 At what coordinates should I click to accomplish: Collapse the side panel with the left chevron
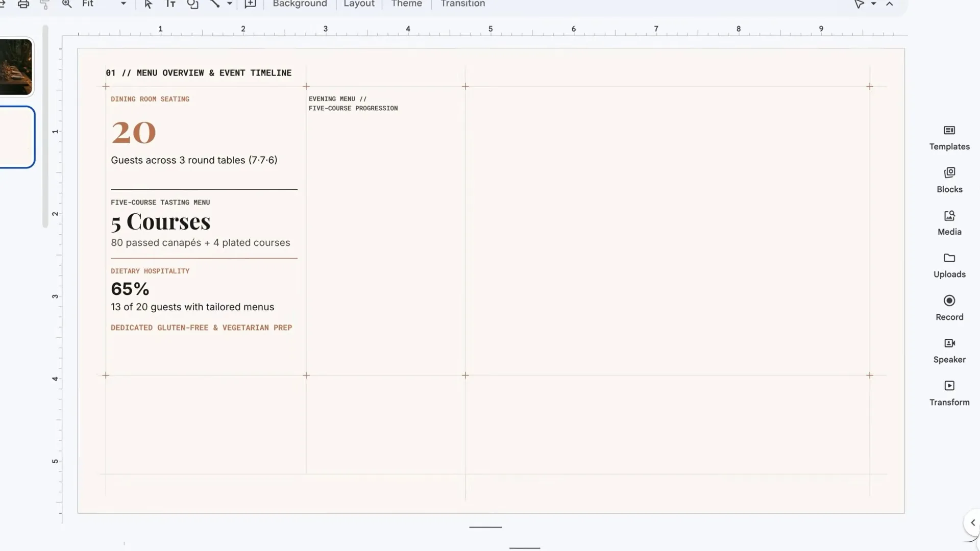pyautogui.click(x=972, y=522)
